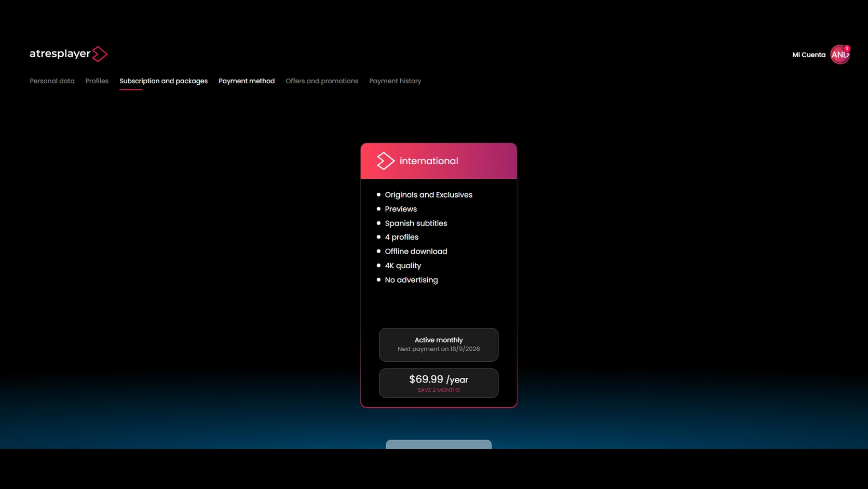Click the SAVE 2 MONTHS label
This screenshot has width=868, height=489.
[439, 390]
